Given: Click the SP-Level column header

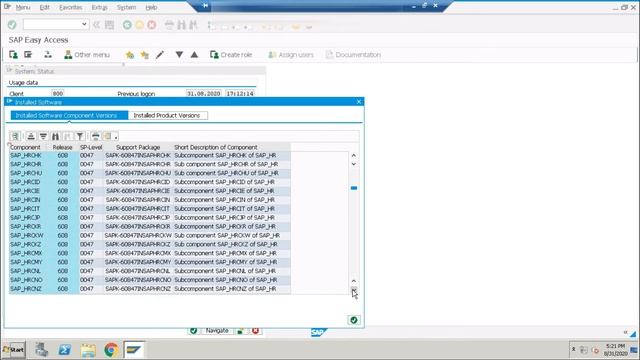Looking at the screenshot, I should click(x=91, y=147).
